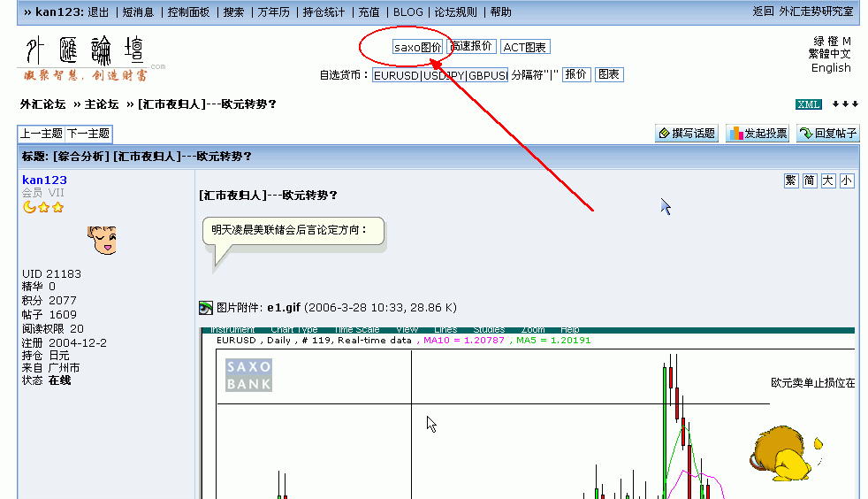Click 帖子 1609 text
This screenshot has height=499, width=868.
pos(49,315)
